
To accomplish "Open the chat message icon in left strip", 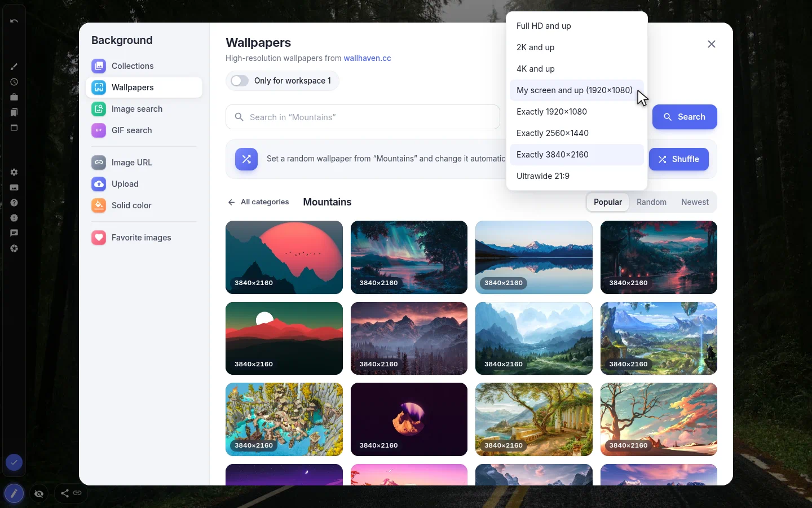I will pyautogui.click(x=14, y=233).
